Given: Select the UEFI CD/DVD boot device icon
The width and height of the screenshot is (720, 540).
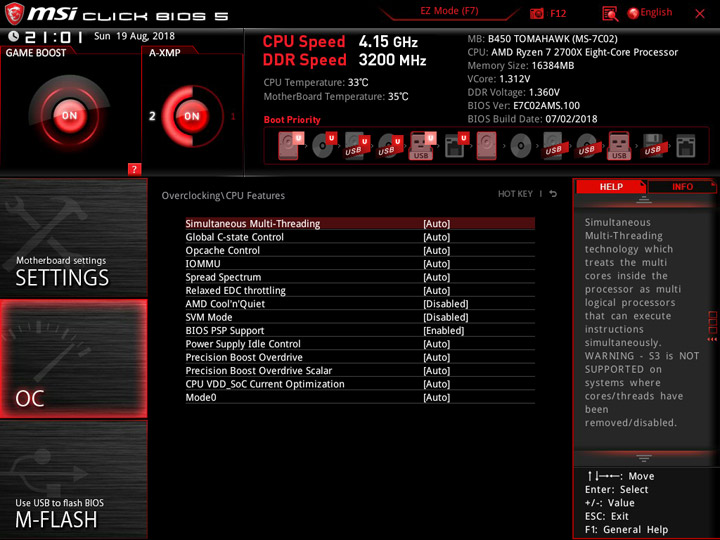Looking at the screenshot, I should pos(324,146).
